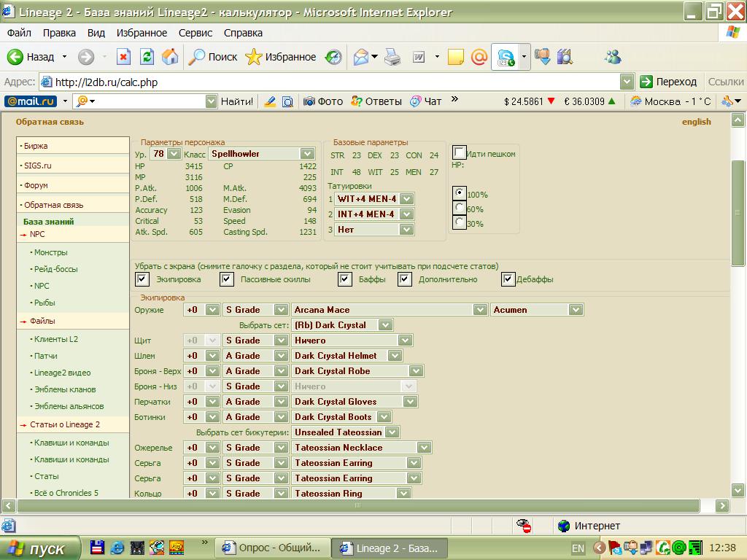Click the Refresh page icon
Image resolution: width=747 pixels, height=560 pixels.
(x=147, y=57)
